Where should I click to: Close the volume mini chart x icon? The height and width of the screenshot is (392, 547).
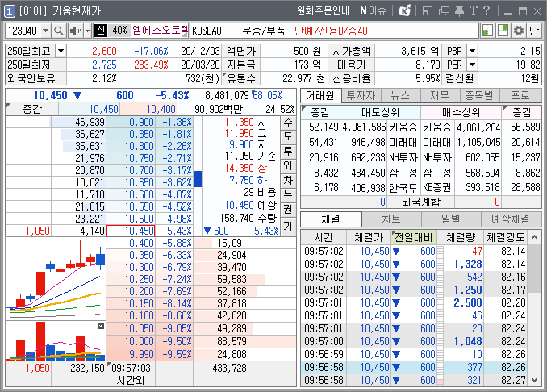[x=101, y=326]
